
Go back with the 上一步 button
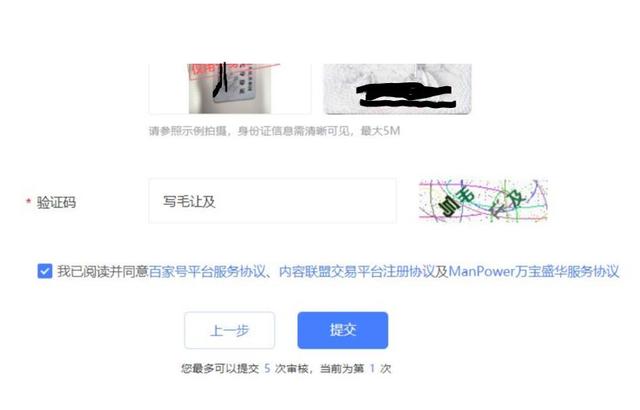click(x=229, y=330)
